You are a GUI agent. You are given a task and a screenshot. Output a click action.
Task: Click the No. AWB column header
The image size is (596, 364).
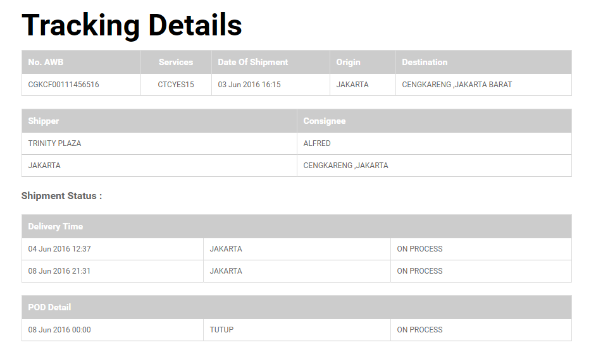[46, 62]
